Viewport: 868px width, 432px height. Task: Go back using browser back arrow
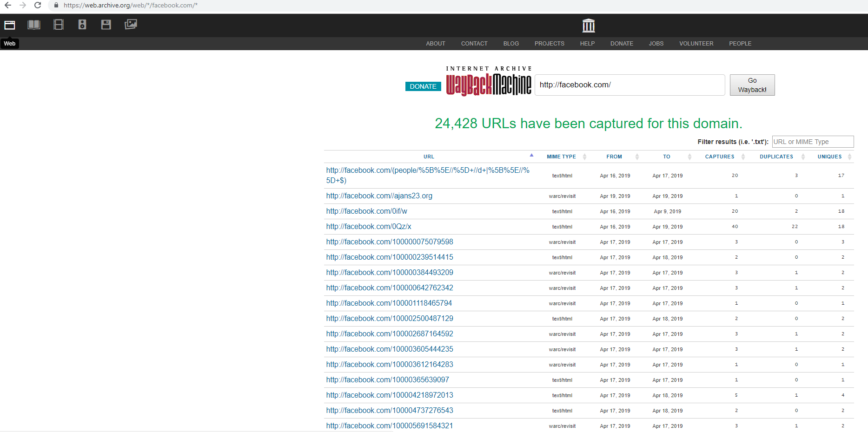tap(8, 5)
